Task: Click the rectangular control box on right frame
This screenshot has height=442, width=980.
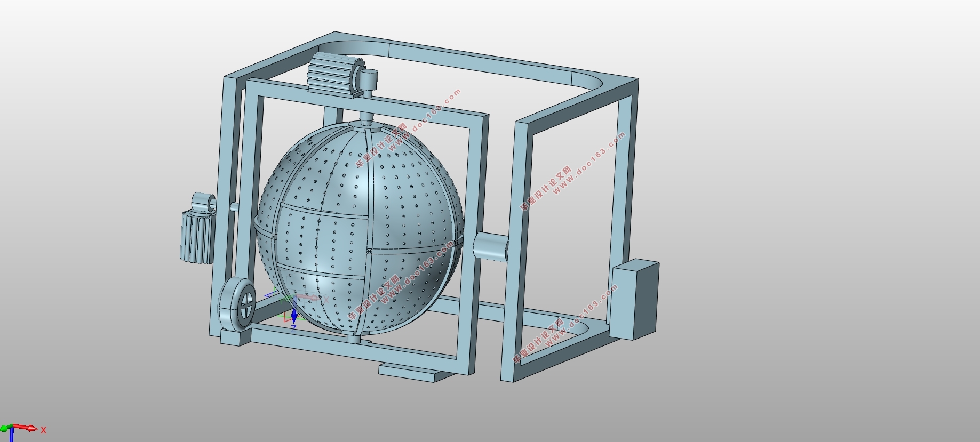Action: click(635, 300)
